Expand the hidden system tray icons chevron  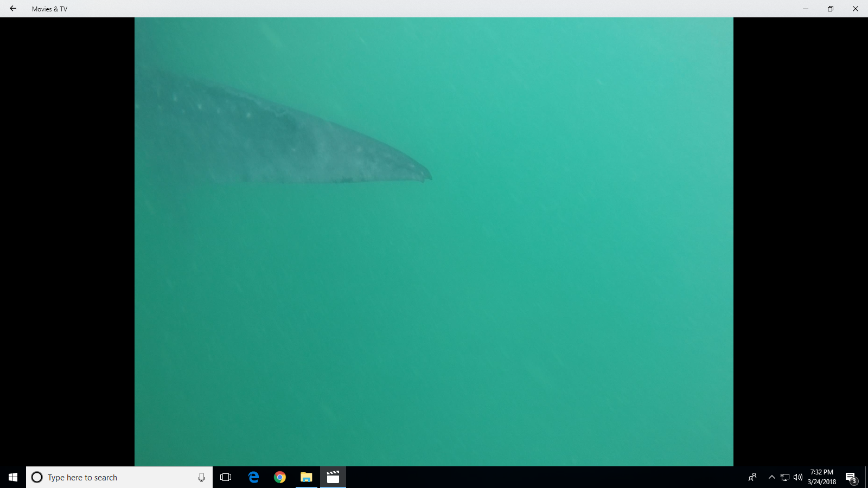(x=771, y=477)
